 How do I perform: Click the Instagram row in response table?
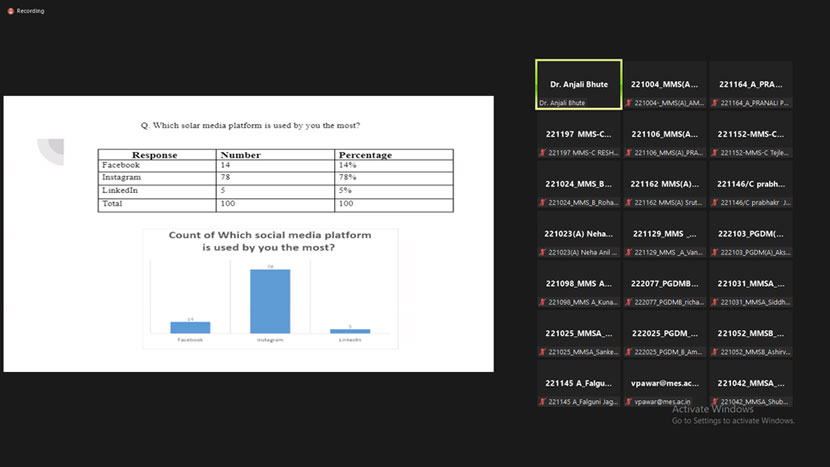(275, 178)
